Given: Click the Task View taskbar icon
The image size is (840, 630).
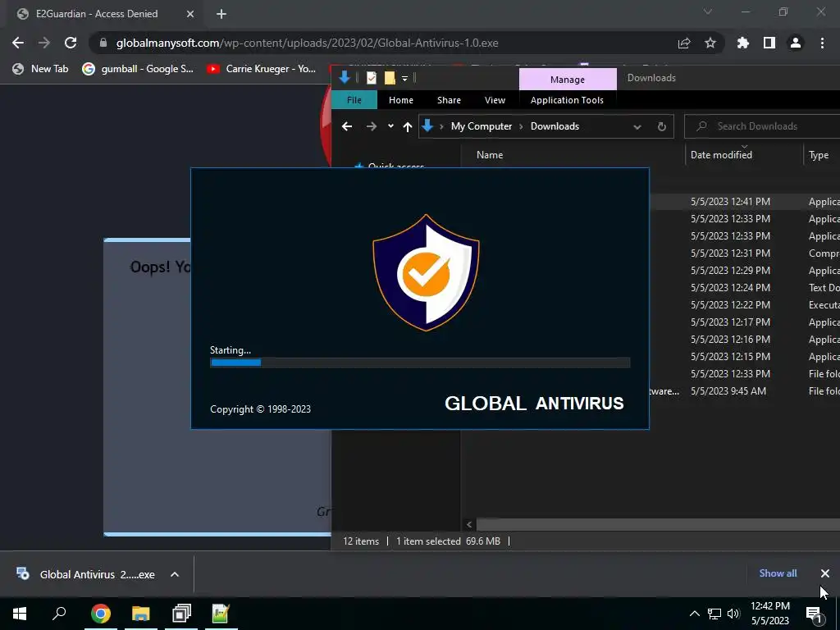Looking at the screenshot, I should (181, 614).
